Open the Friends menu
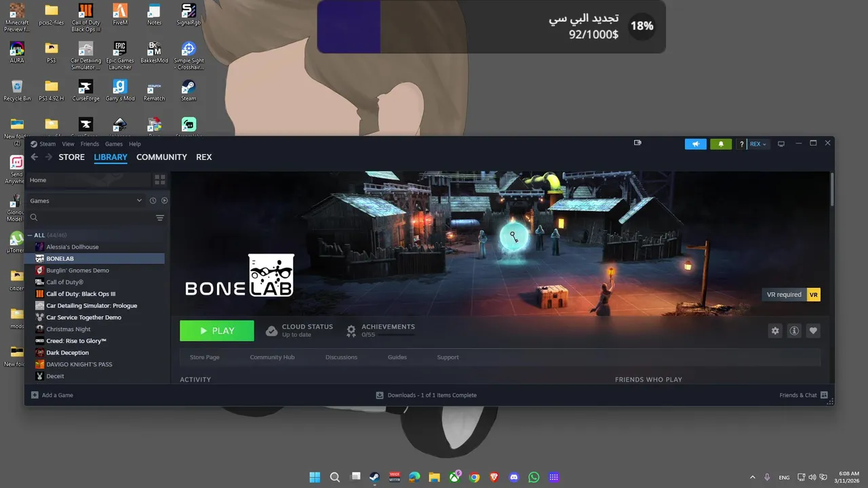Viewport: 868px width, 488px height. pos(90,144)
